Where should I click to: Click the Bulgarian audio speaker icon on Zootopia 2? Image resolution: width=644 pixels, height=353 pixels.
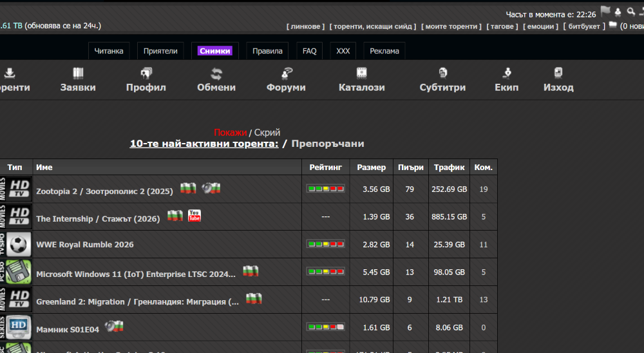(211, 188)
